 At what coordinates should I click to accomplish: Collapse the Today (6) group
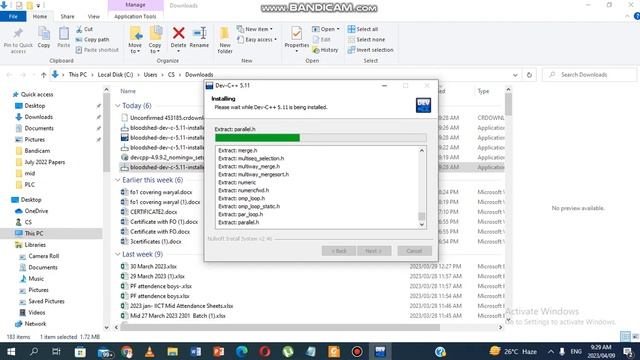(x=118, y=106)
